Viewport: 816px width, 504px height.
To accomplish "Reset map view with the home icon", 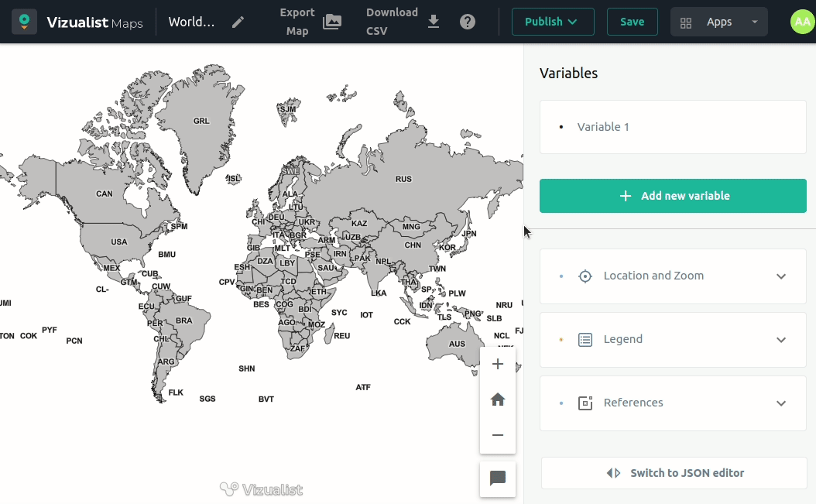I will click(x=498, y=399).
